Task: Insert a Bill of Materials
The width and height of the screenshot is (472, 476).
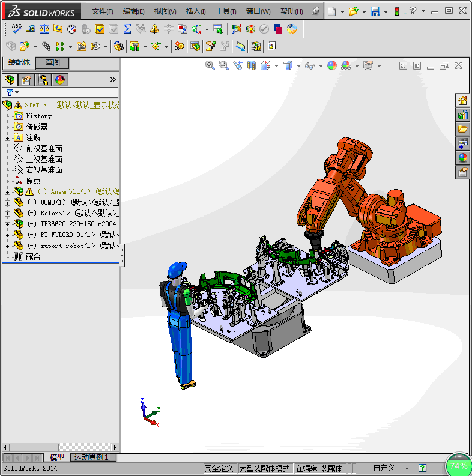Action: click(195, 46)
